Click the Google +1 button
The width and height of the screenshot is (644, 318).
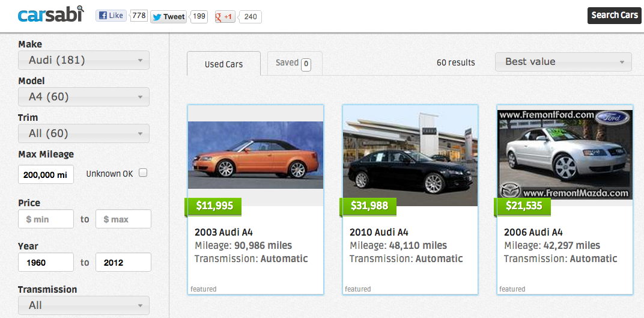[225, 16]
